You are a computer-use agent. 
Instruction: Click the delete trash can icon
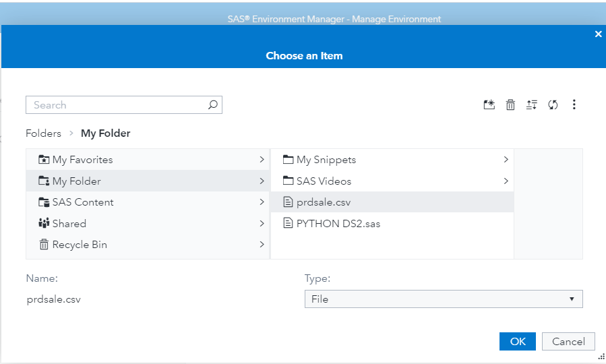pos(510,104)
